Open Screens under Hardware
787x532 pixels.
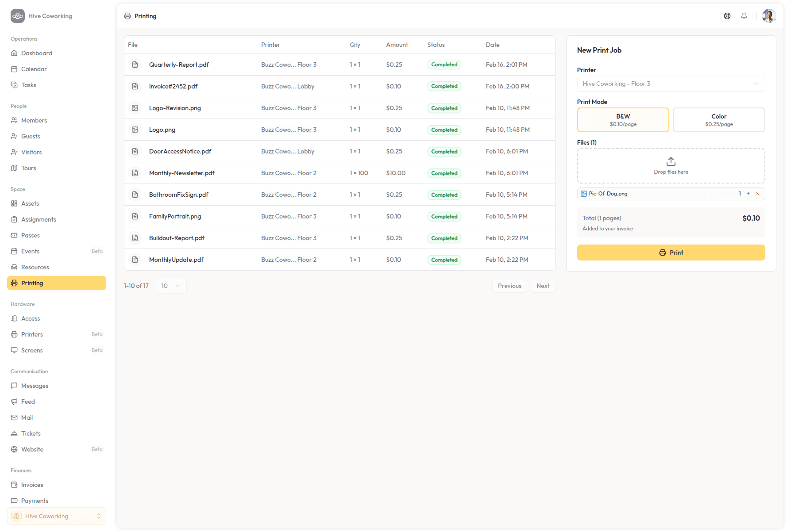57,350
